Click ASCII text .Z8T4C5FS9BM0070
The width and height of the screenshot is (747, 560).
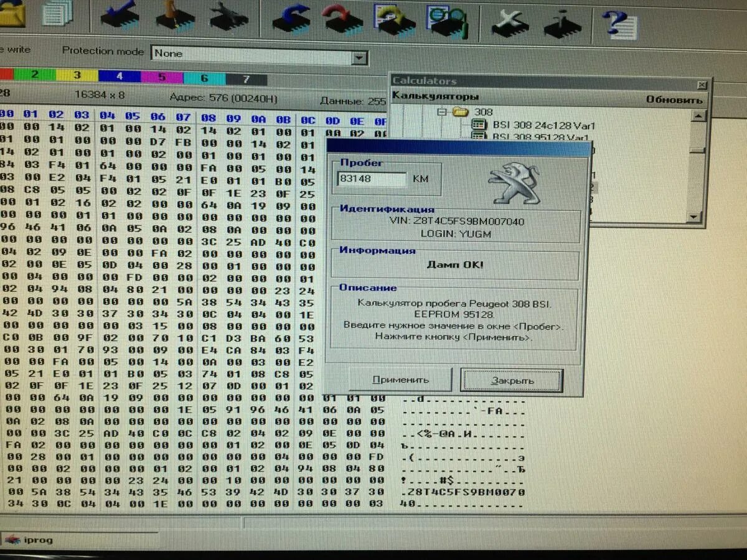coord(463,493)
